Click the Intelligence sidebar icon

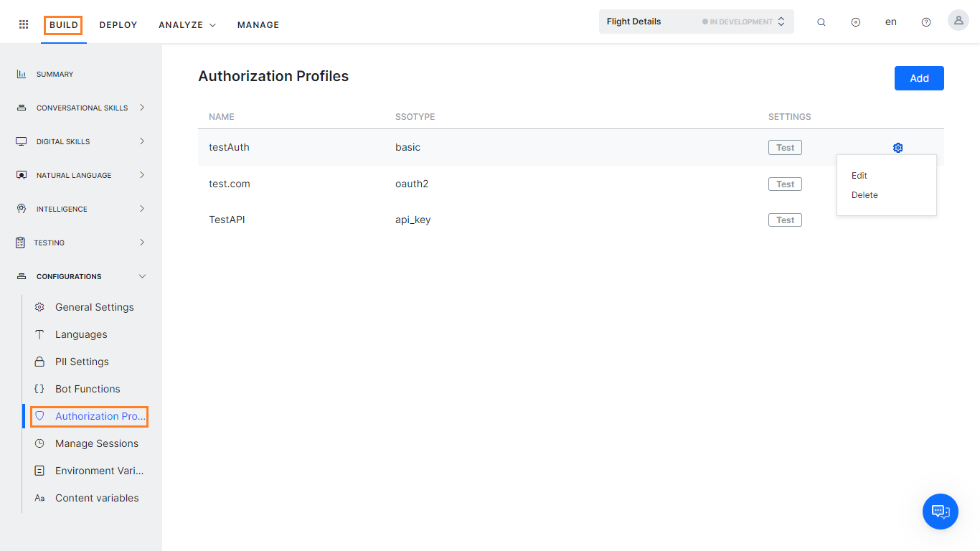[x=21, y=208]
